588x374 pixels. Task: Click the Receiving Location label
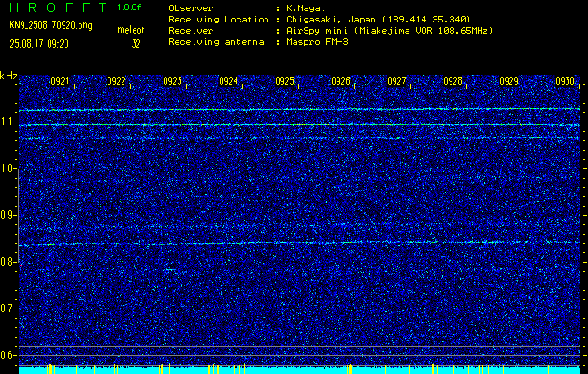(219, 19)
